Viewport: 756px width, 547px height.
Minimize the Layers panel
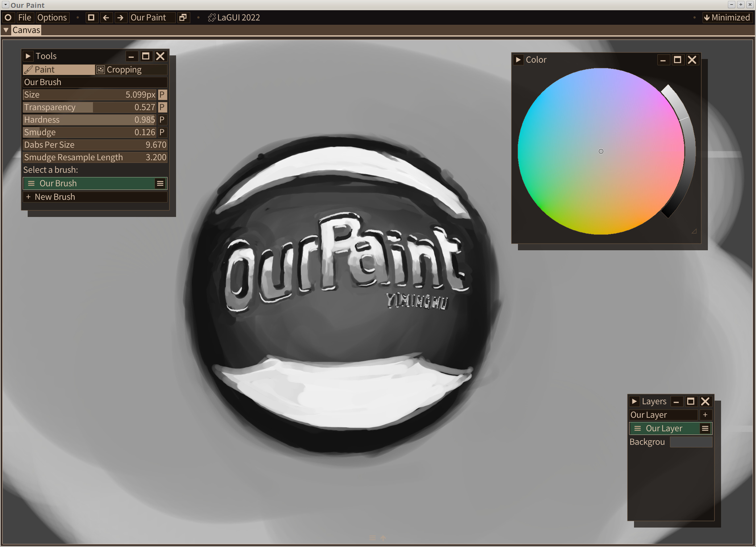tap(676, 401)
